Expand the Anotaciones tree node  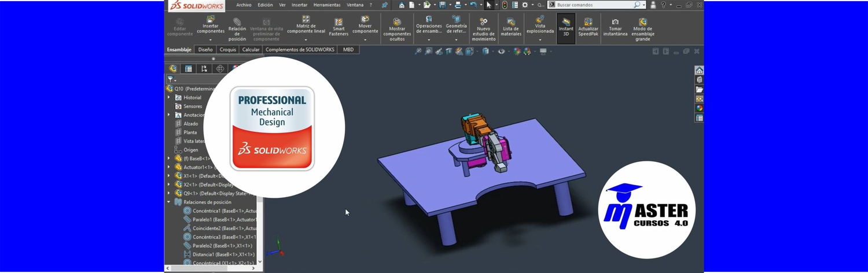(170, 115)
